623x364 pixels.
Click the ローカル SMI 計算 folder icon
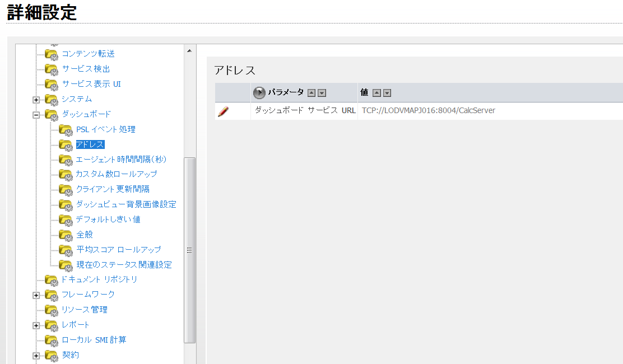(x=52, y=340)
